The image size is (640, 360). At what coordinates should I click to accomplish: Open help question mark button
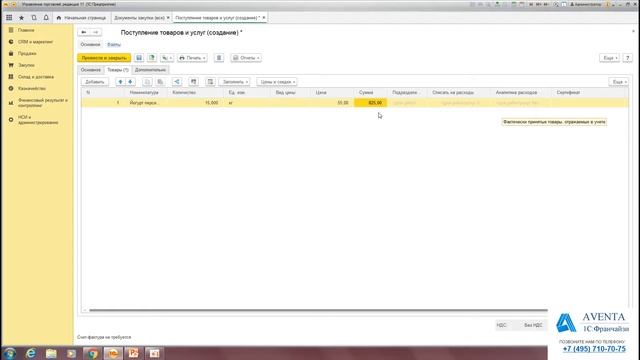(x=627, y=58)
